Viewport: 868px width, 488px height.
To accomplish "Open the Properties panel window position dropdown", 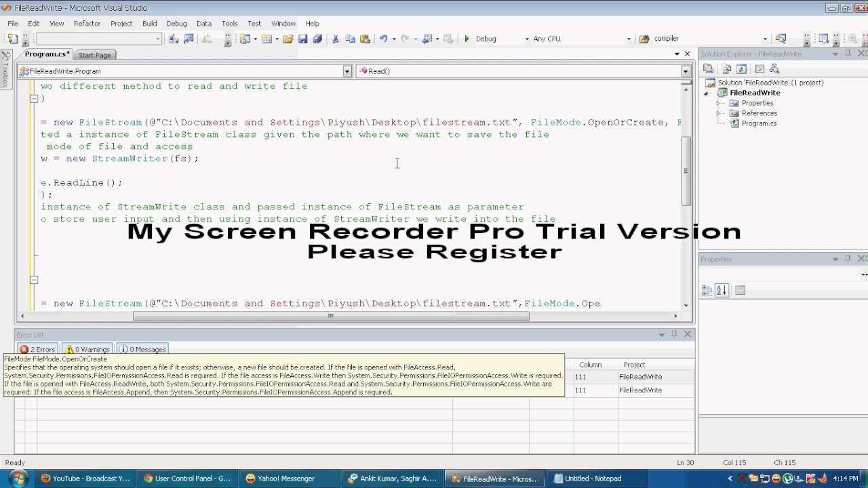I will coord(835,259).
